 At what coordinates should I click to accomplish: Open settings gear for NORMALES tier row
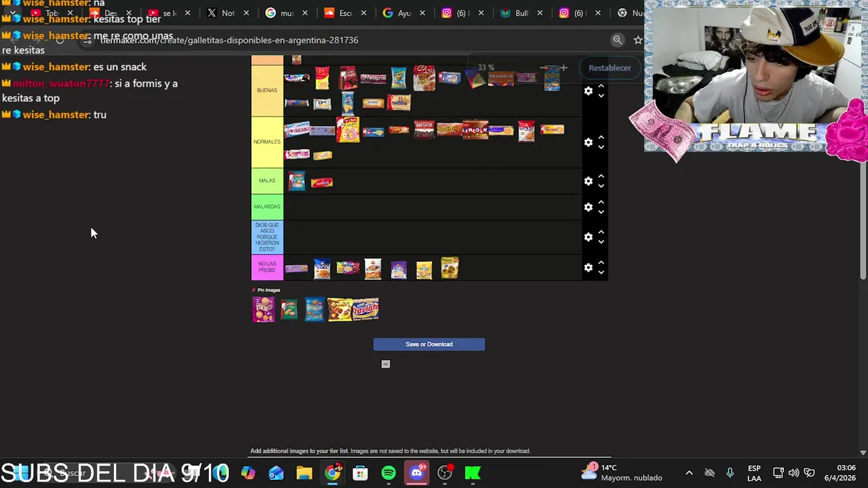[x=588, y=142]
